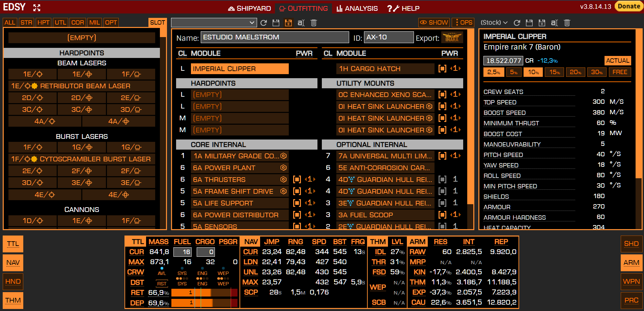The width and height of the screenshot is (644, 311).
Task: Click the ship ID field AX-10
Action: (389, 37)
